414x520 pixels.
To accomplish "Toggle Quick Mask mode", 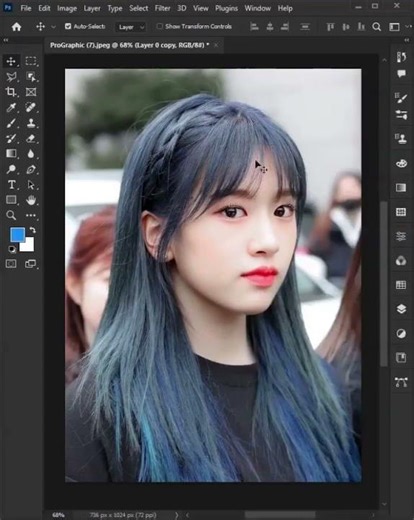I will [11, 264].
